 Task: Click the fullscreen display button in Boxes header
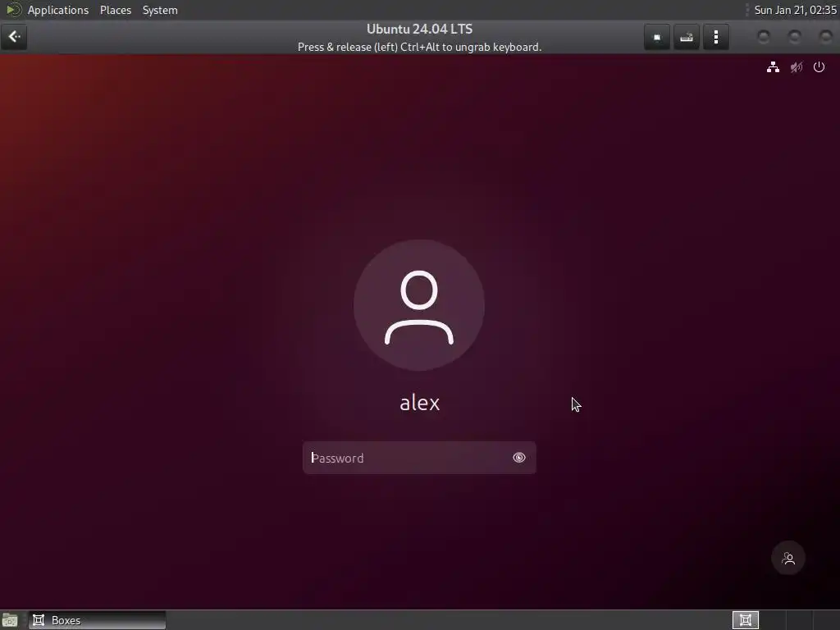657,37
